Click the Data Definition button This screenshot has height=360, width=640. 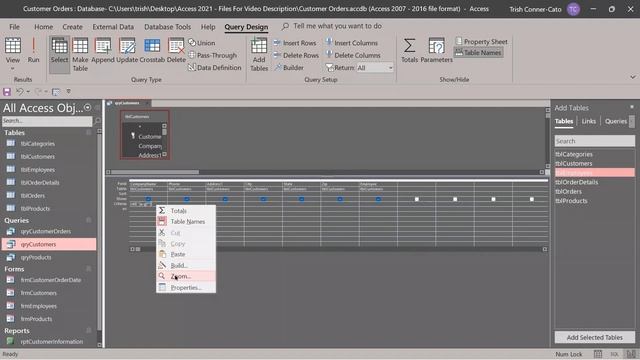215,67
